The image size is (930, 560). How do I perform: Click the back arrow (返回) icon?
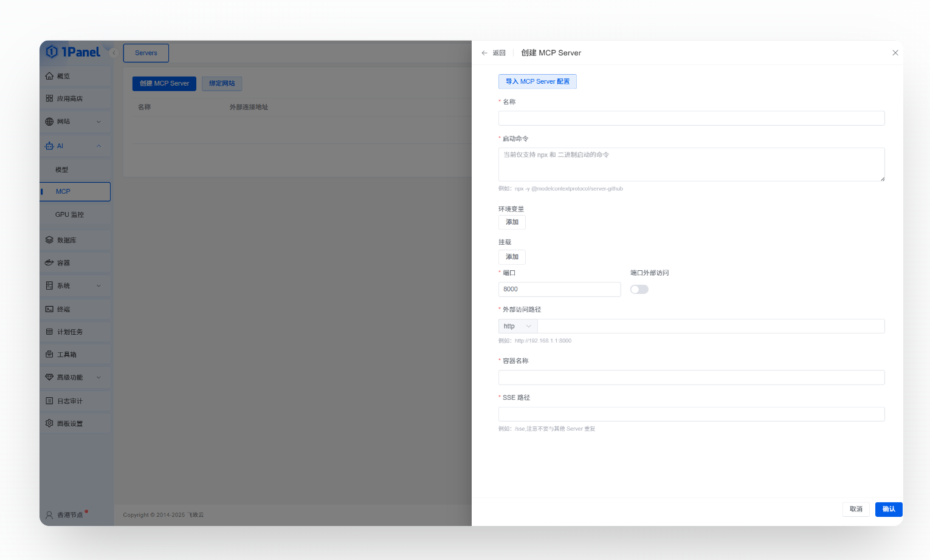tap(484, 53)
